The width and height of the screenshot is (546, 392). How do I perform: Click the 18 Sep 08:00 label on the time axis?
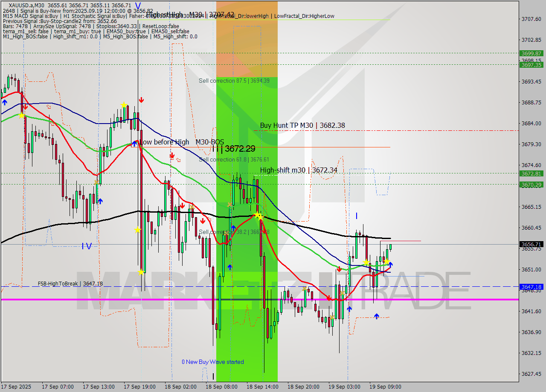221,387
